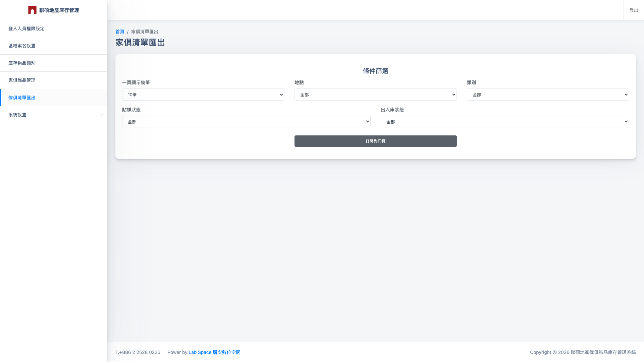Screen dimensions: 644x362
Task: Open the 出入庫狀態 dropdown
Action: [504, 121]
